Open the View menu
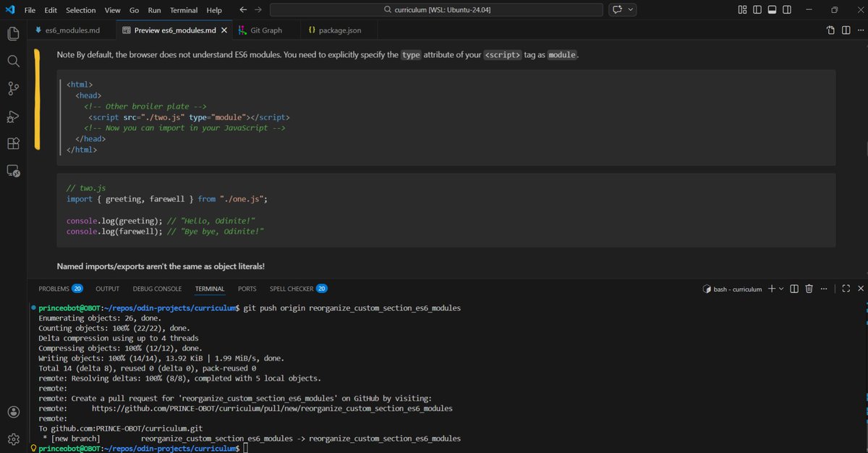The width and height of the screenshot is (868, 453). click(x=112, y=10)
